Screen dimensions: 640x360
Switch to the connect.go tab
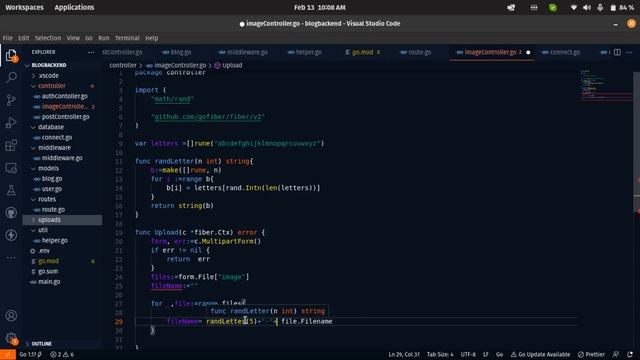click(561, 52)
